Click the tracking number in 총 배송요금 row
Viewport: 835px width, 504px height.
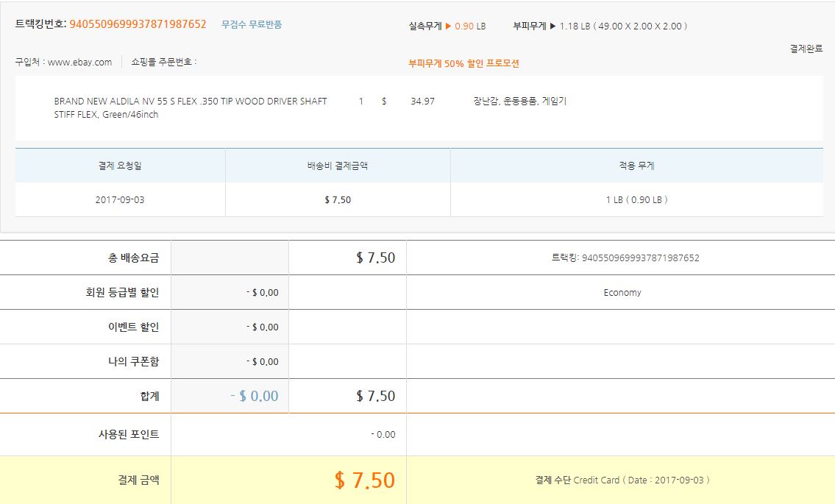click(x=625, y=258)
